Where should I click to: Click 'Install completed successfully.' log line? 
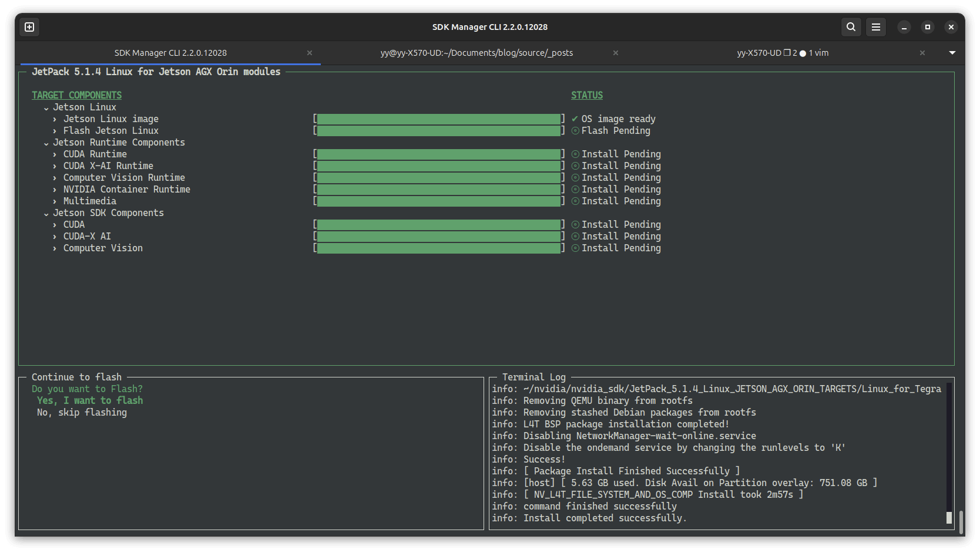coord(589,518)
